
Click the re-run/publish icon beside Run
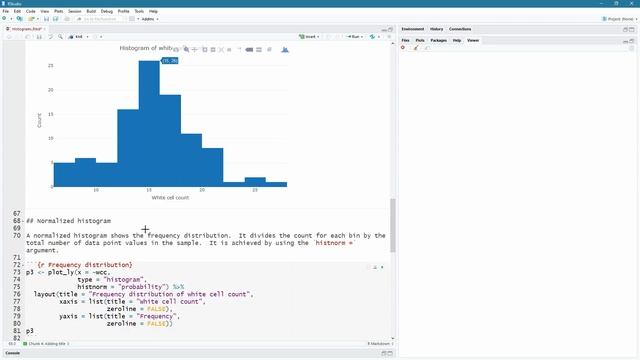[372, 37]
